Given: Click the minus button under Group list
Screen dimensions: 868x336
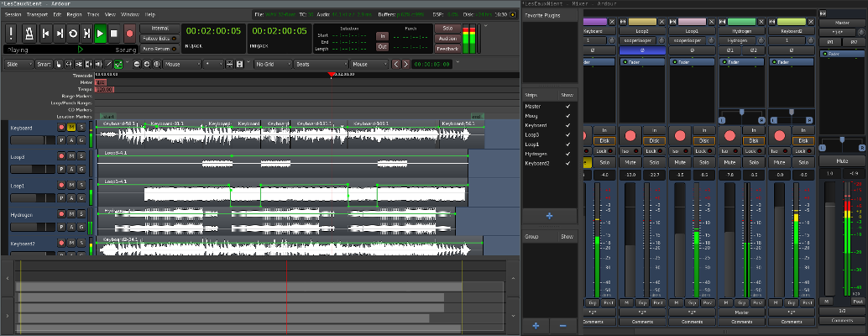Looking at the screenshot, I should (563, 326).
